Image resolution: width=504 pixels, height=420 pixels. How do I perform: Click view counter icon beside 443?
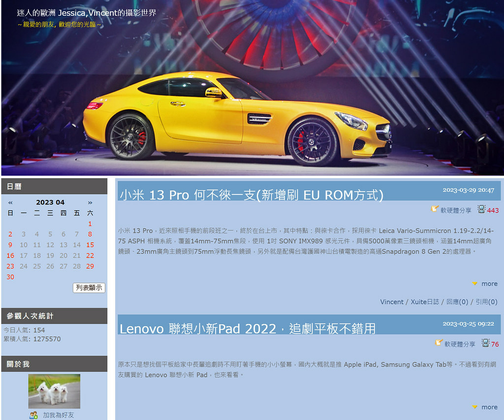(x=481, y=209)
